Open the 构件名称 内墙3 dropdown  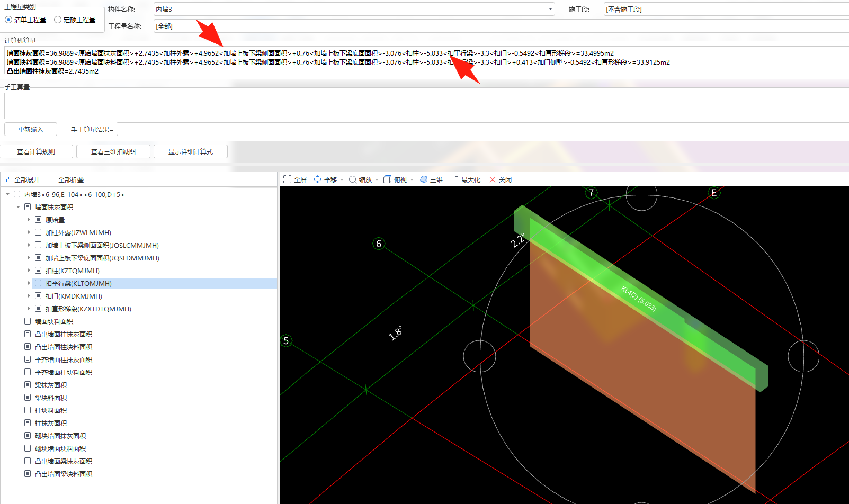pyautogui.click(x=550, y=10)
